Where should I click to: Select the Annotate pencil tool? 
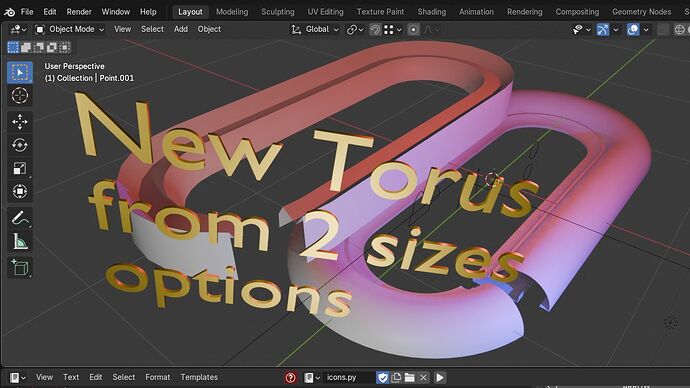pyautogui.click(x=20, y=217)
